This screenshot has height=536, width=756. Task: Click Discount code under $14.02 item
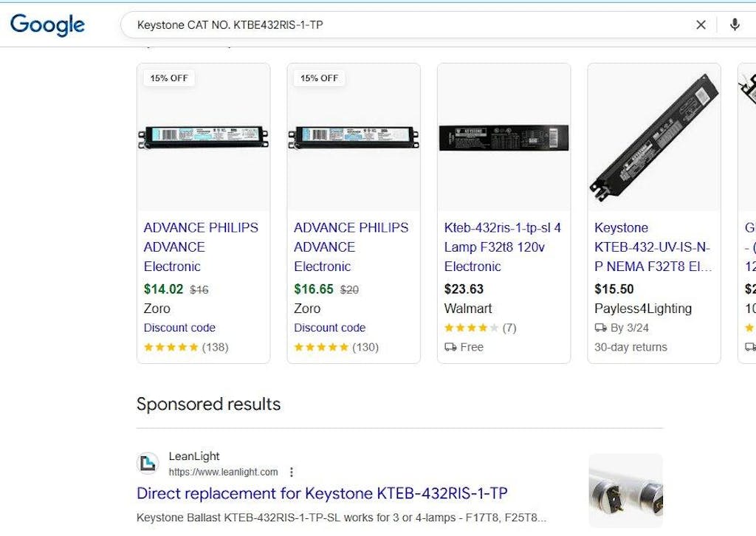click(x=179, y=328)
